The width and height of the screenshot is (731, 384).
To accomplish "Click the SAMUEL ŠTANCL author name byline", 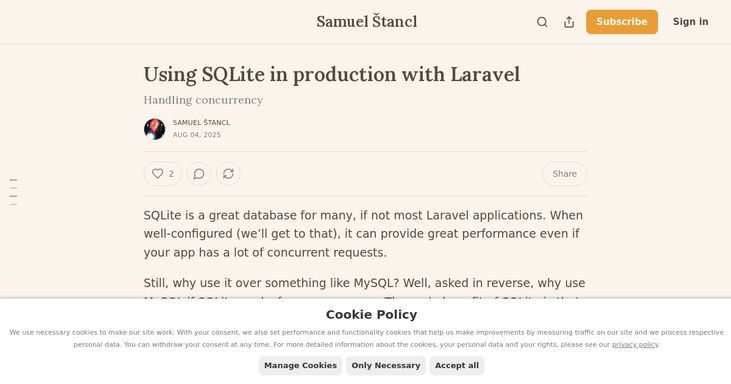I will click(x=201, y=123).
